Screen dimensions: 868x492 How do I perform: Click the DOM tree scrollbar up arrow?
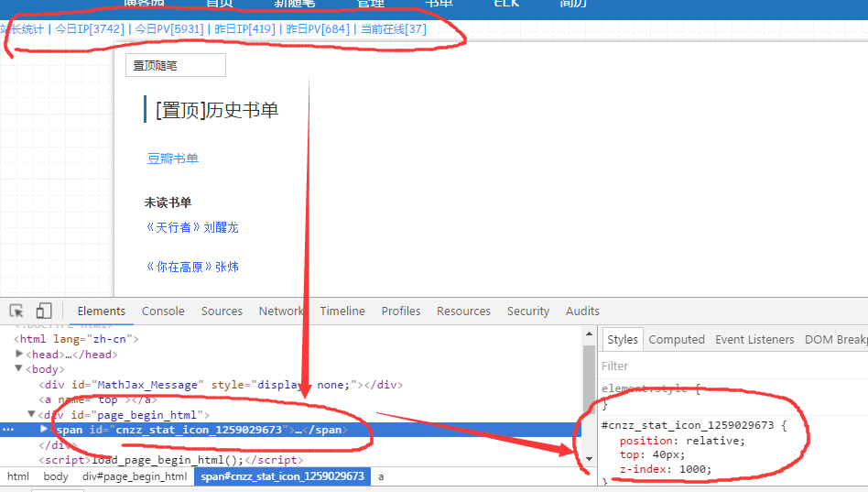pos(589,333)
